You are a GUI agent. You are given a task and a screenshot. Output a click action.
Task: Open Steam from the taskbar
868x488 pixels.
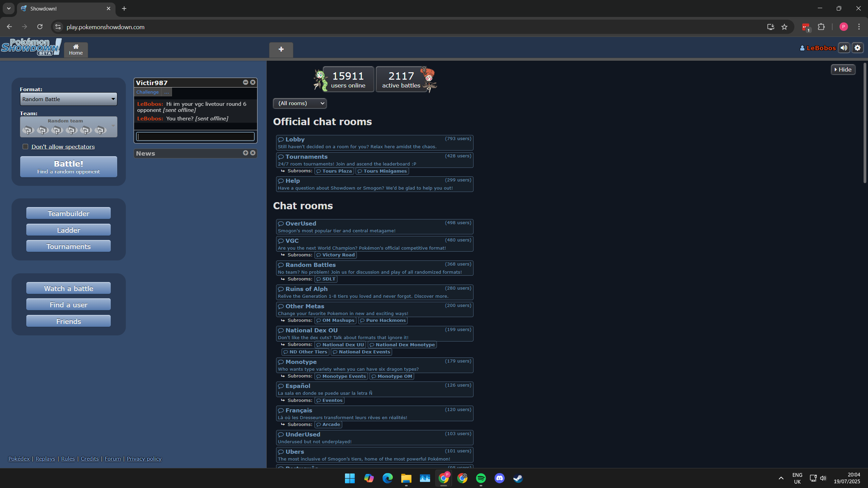pyautogui.click(x=518, y=478)
